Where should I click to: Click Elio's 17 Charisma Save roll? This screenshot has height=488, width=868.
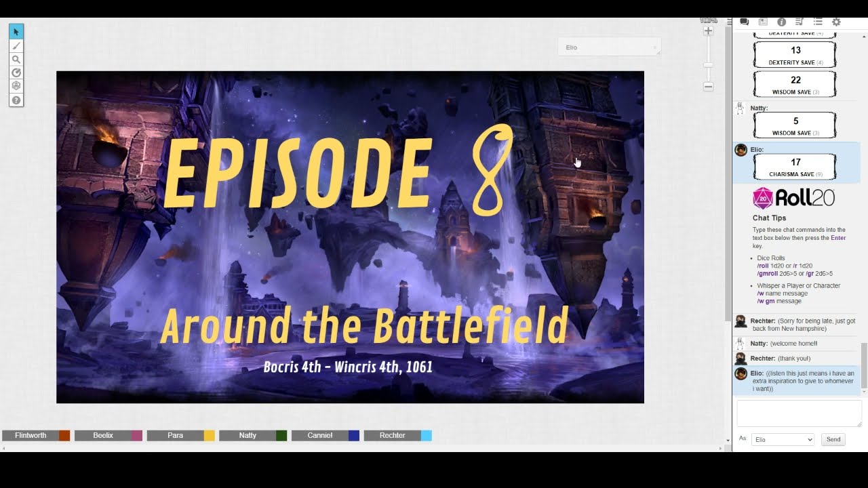pos(795,167)
